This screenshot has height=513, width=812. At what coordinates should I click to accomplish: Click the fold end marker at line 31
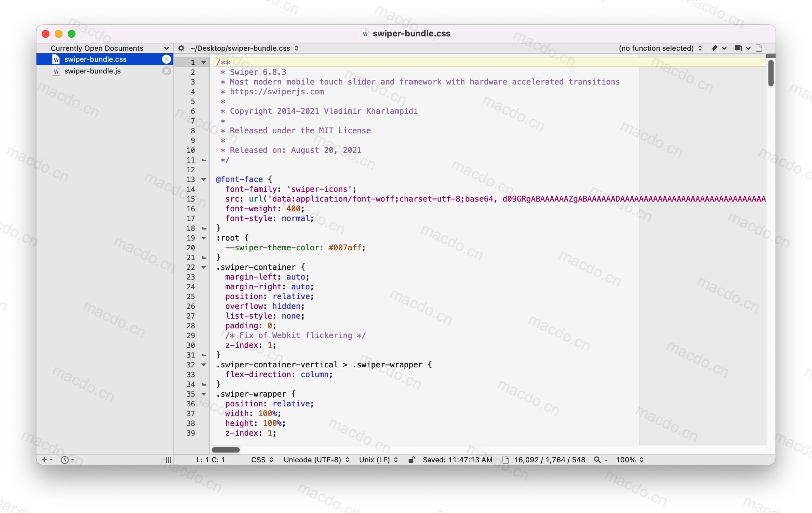(x=204, y=355)
